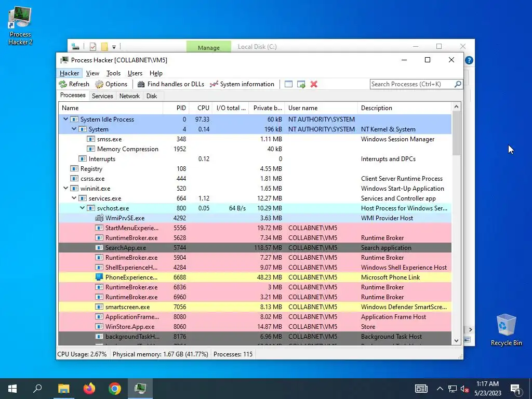Switch to the Services tab
Image resolution: width=532 pixels, height=399 pixels.
pos(102,96)
